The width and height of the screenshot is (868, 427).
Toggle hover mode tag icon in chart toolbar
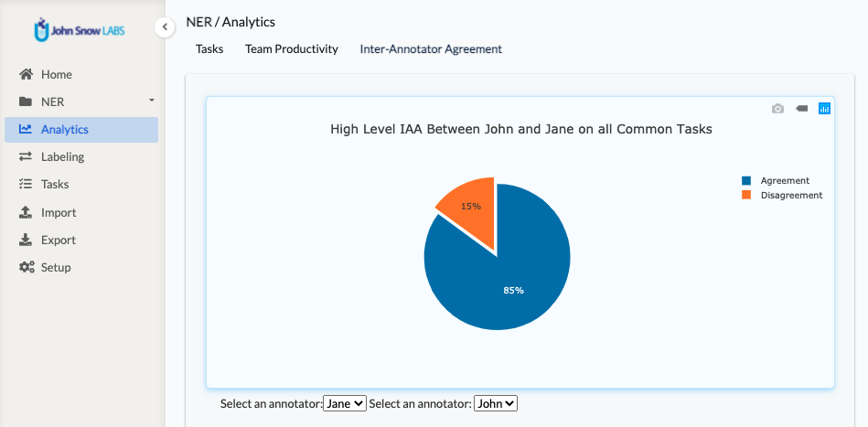click(801, 109)
